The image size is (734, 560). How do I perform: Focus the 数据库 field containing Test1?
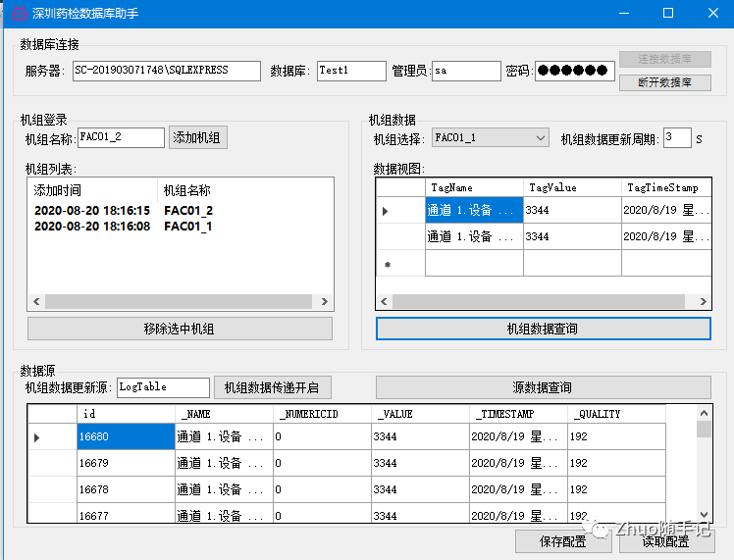(x=351, y=72)
